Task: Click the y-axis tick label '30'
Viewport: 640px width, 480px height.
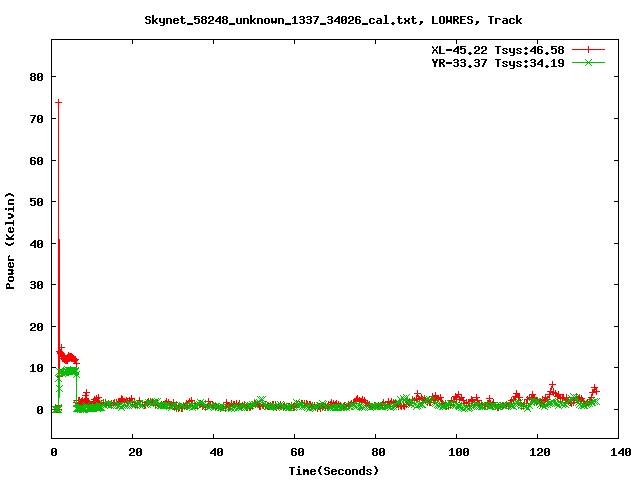Action: (36, 285)
